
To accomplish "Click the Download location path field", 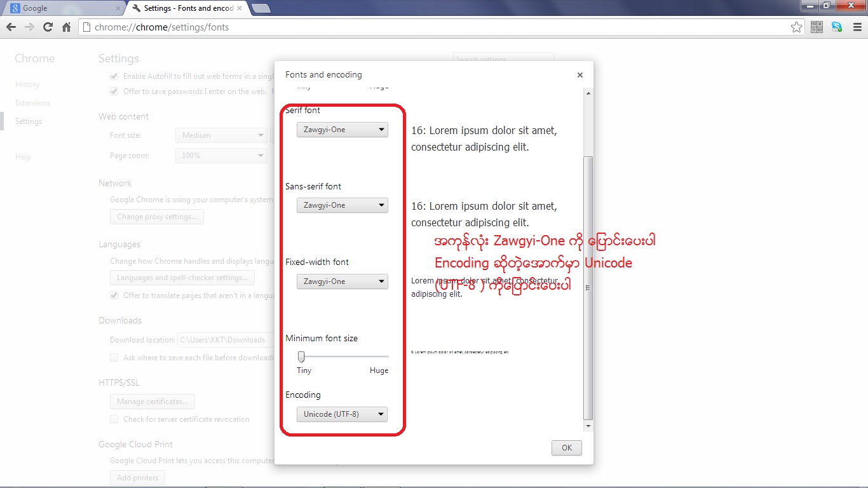I will (225, 340).
